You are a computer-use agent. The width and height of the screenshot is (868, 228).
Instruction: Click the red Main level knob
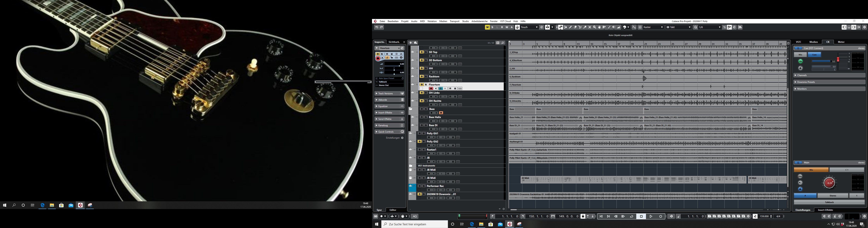click(x=829, y=183)
